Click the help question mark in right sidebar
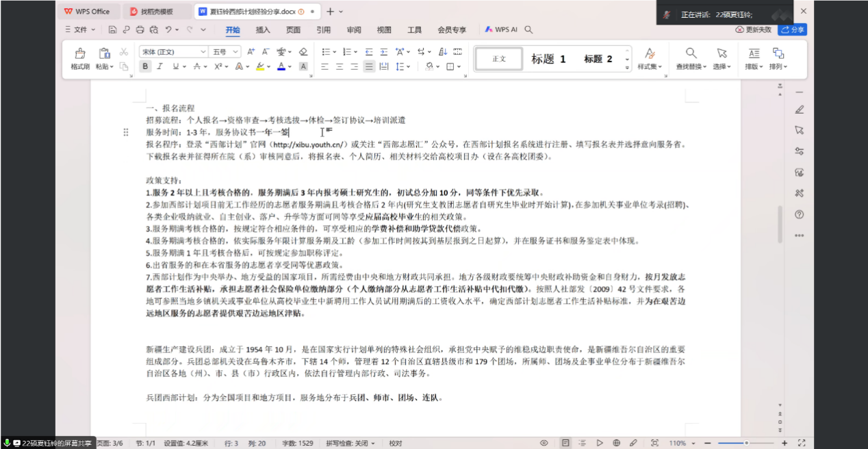The image size is (868, 449). 799,214
